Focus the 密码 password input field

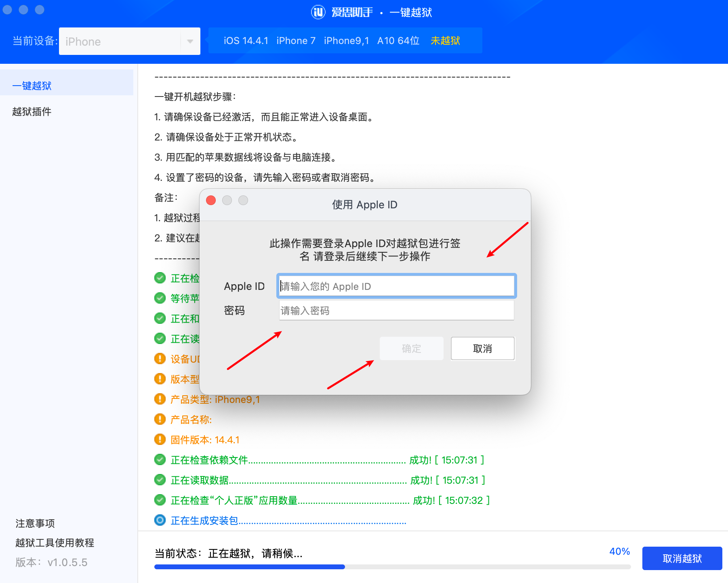click(x=396, y=310)
